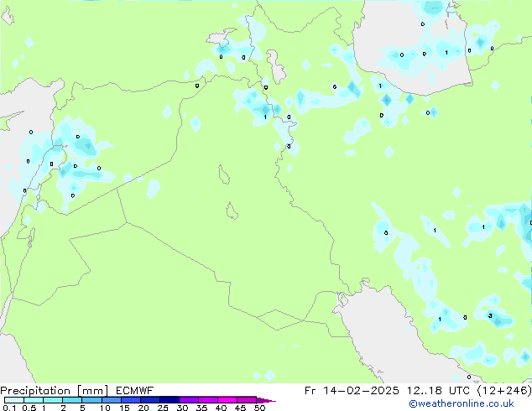Select the 0.5–1 mm legend color swatch
Image resolution: width=532 pixels, height=411 pixels.
pyautogui.click(x=34, y=400)
